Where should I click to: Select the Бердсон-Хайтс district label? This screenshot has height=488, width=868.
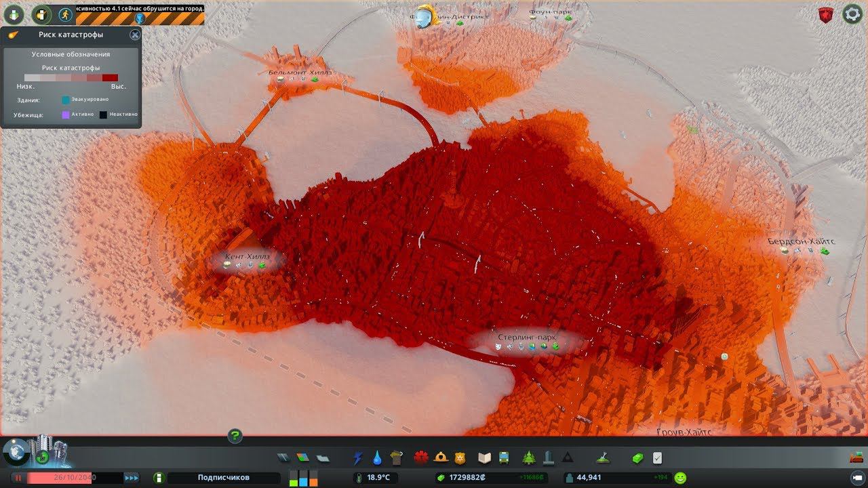[802, 241]
